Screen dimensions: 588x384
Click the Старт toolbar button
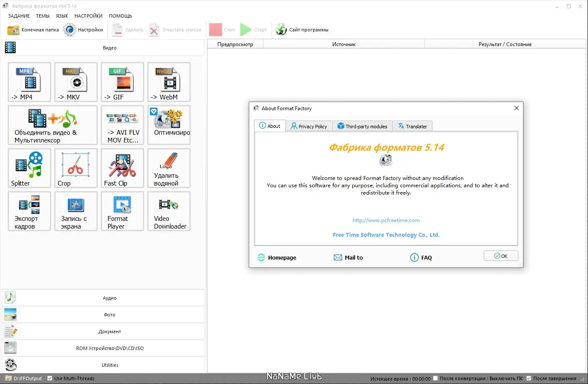click(254, 30)
